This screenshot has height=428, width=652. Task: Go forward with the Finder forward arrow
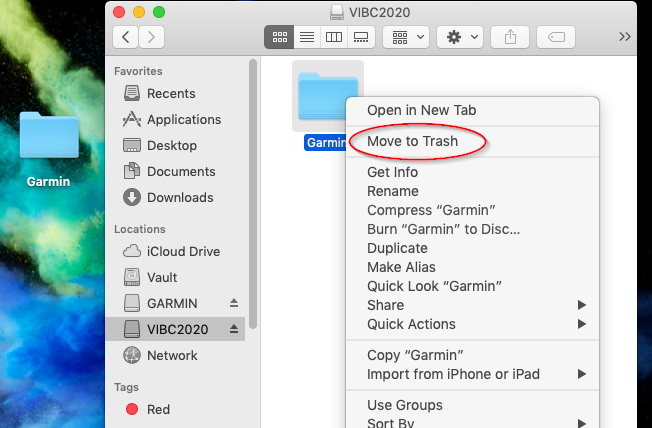[151, 37]
